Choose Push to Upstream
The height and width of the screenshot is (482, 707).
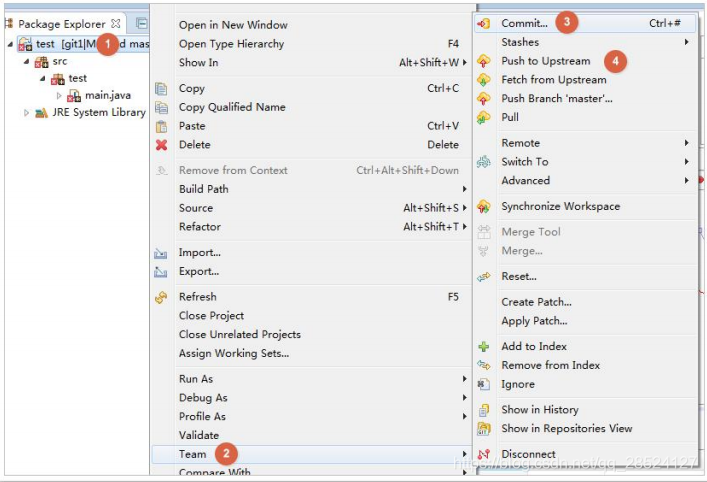[x=585, y=61]
